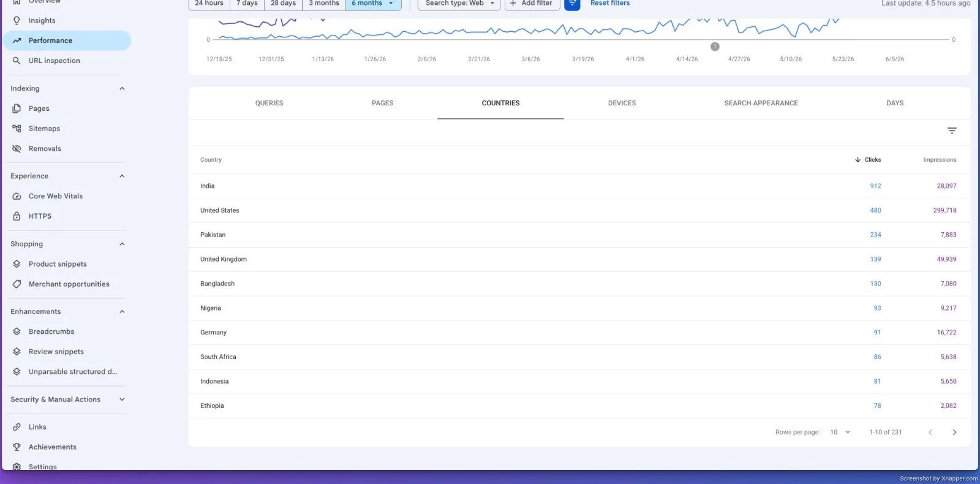Click the table filter rows icon
The width and height of the screenshot is (980, 484).
[x=952, y=130]
